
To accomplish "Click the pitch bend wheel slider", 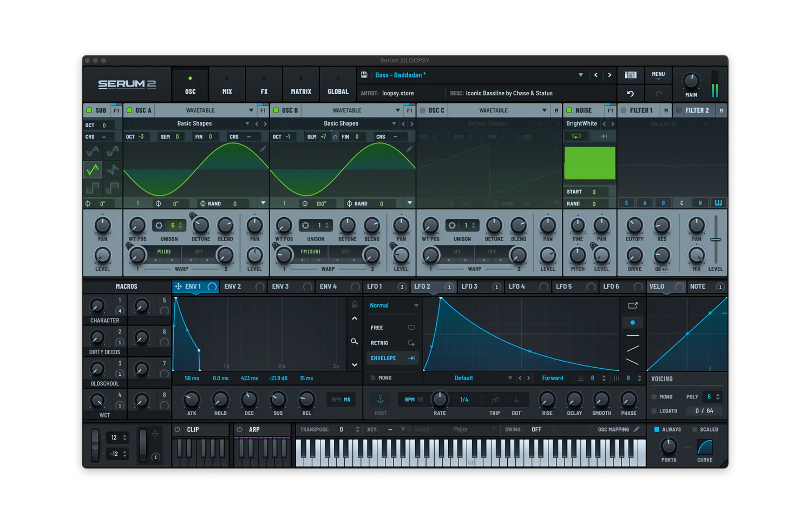I will pyautogui.click(x=95, y=446).
